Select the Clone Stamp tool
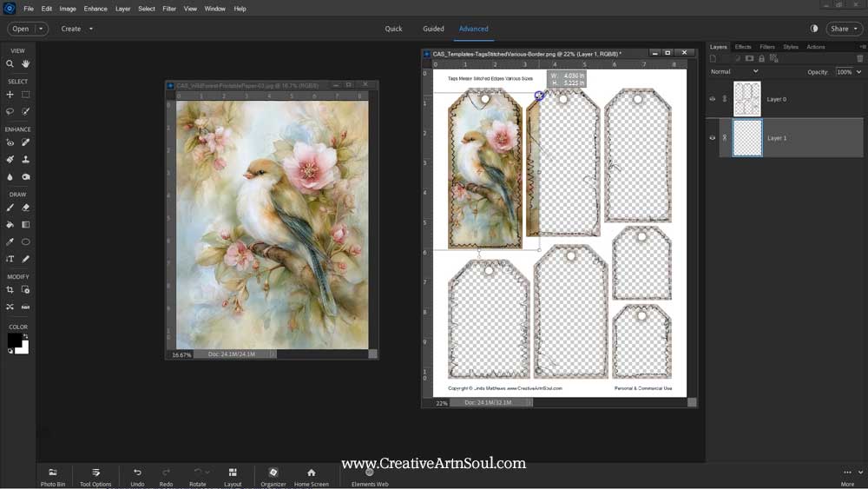This screenshot has width=868, height=489. click(x=25, y=160)
